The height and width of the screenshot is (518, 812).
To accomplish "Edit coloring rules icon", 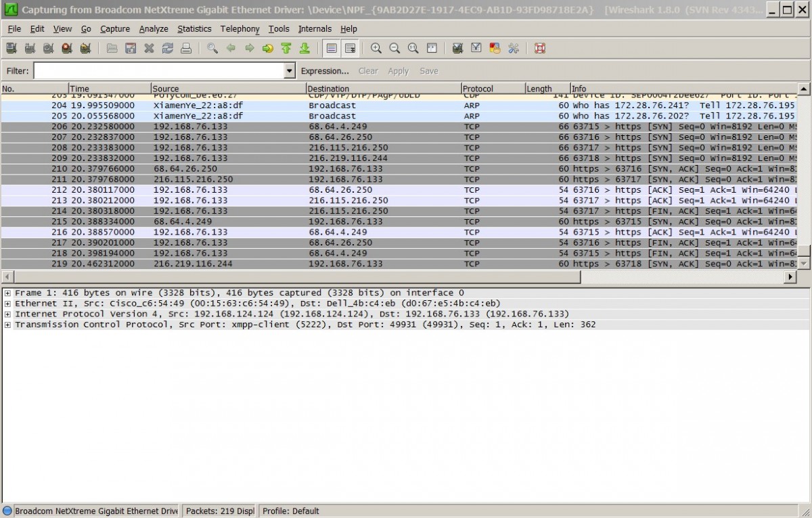I will click(495, 49).
